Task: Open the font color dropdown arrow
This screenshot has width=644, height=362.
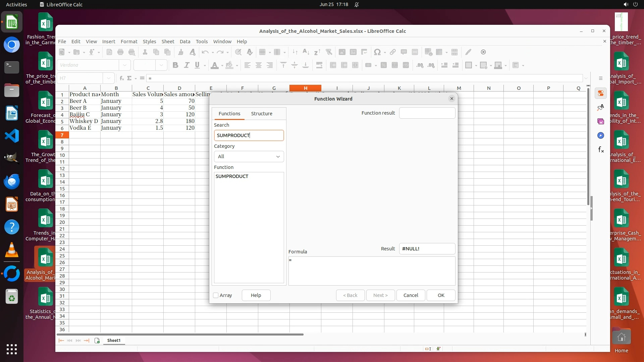Action: click(222, 66)
